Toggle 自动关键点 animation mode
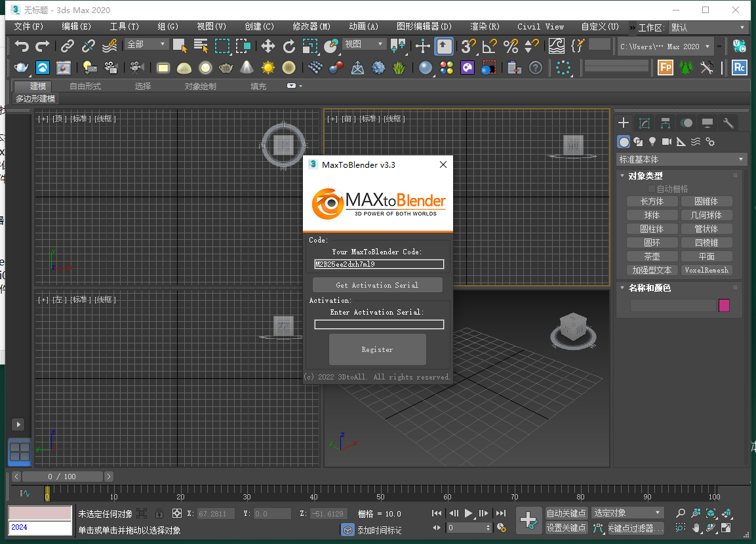756x544 pixels. [567, 513]
